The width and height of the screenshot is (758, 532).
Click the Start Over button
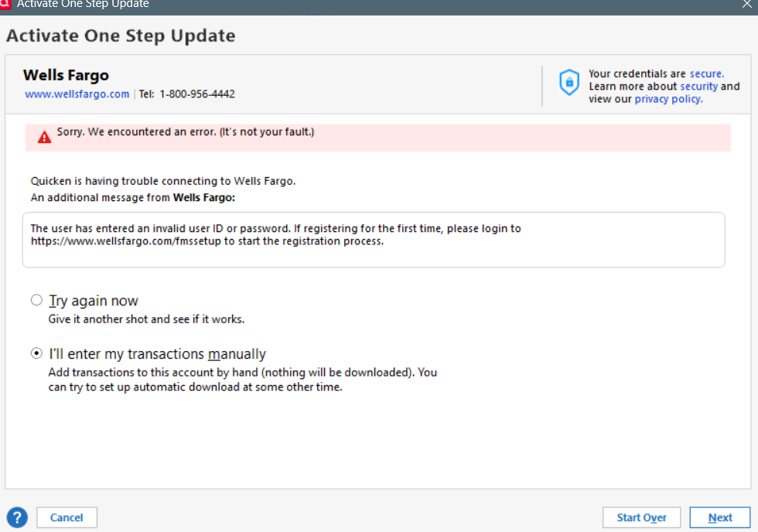pos(641,517)
